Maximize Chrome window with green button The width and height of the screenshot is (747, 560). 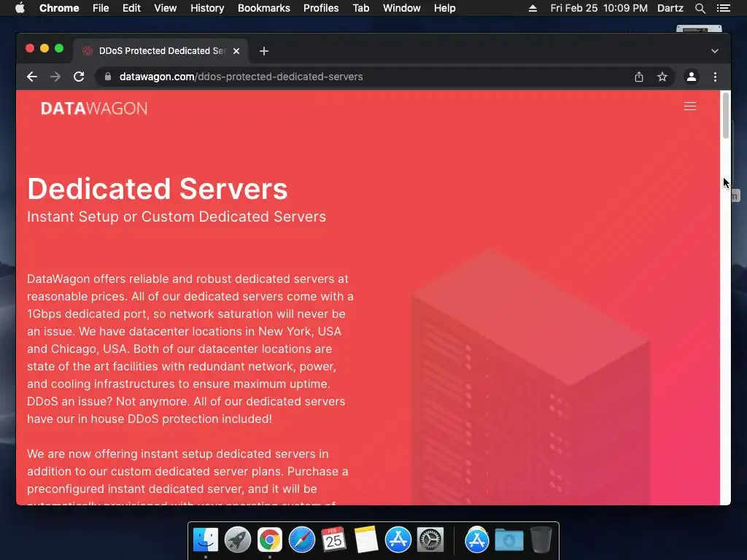click(x=59, y=48)
